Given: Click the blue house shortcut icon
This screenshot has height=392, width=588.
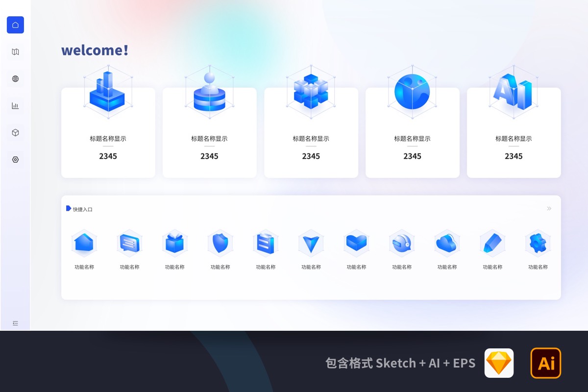Looking at the screenshot, I should click(x=84, y=243).
